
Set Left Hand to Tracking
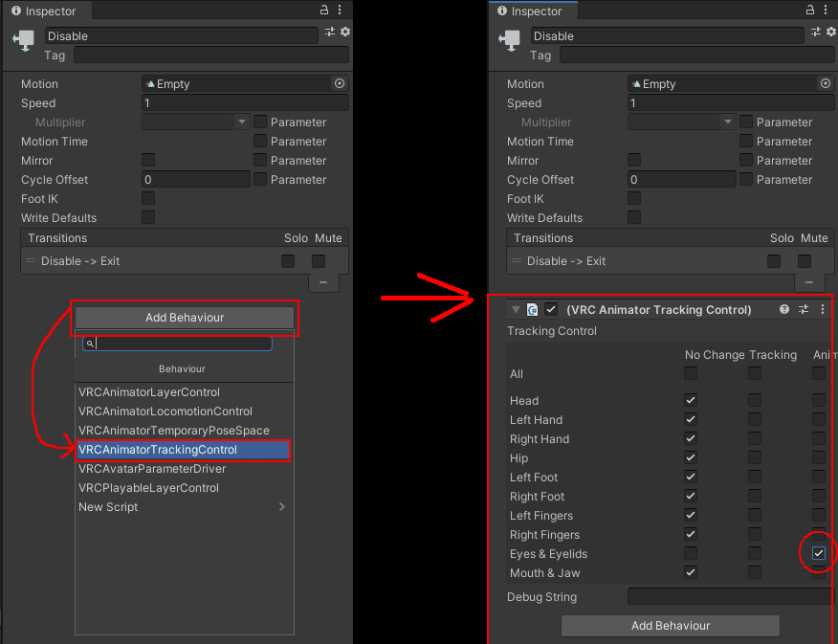tap(755, 419)
